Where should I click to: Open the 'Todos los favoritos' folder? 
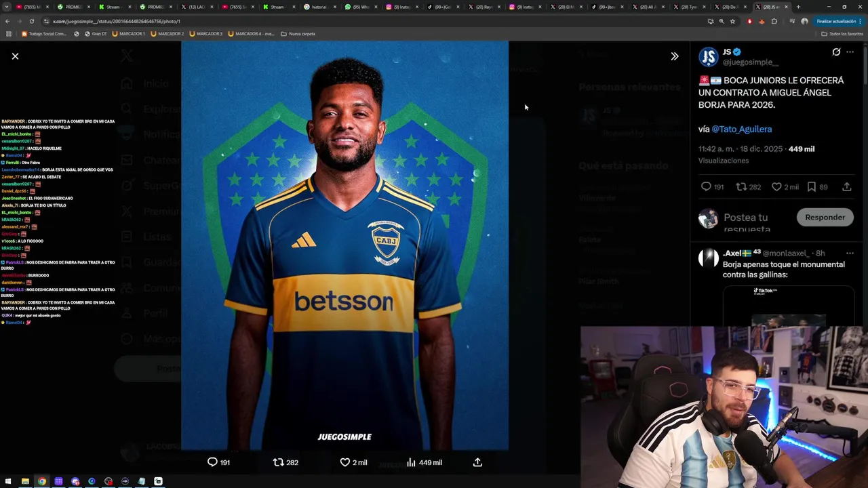842,34
